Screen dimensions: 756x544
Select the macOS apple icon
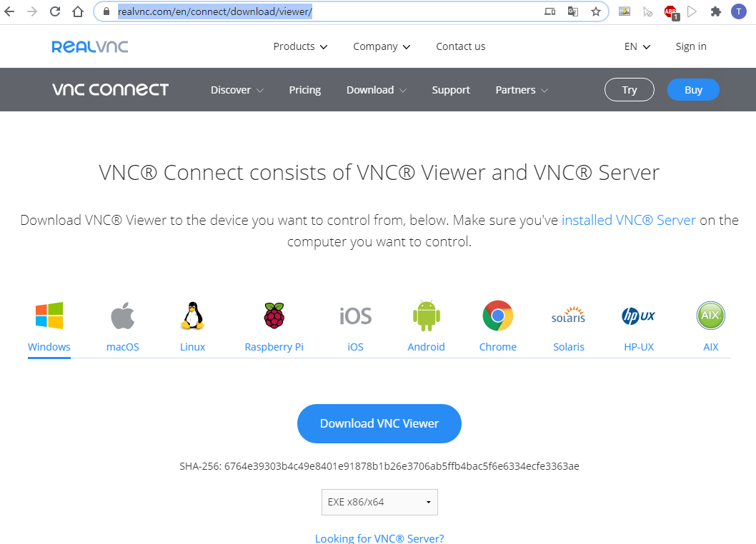click(x=122, y=316)
